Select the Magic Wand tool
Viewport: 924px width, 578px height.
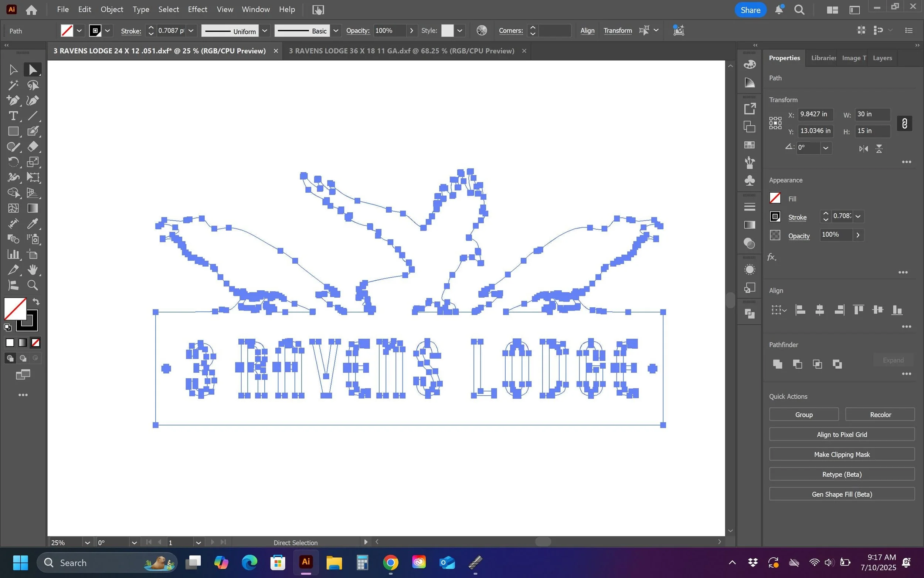13,85
